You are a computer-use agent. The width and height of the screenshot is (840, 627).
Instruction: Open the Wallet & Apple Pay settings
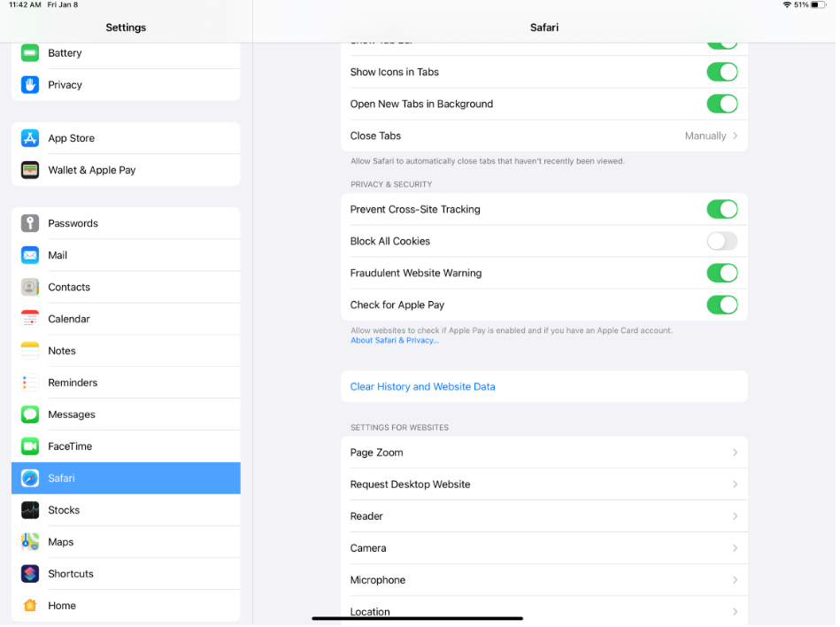pyautogui.click(x=126, y=170)
